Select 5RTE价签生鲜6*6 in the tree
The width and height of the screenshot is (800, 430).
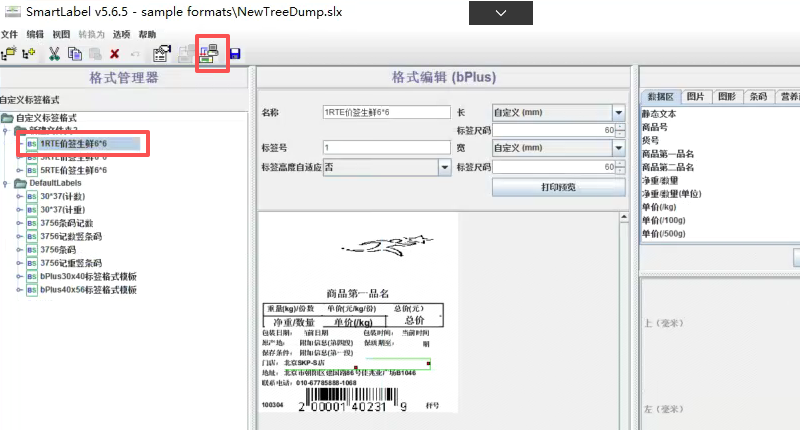(73, 170)
